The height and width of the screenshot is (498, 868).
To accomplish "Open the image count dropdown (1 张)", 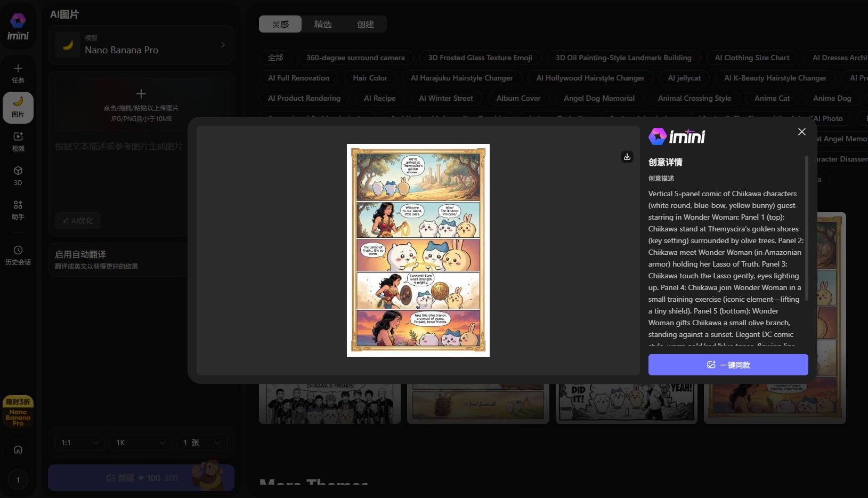I will click(201, 443).
